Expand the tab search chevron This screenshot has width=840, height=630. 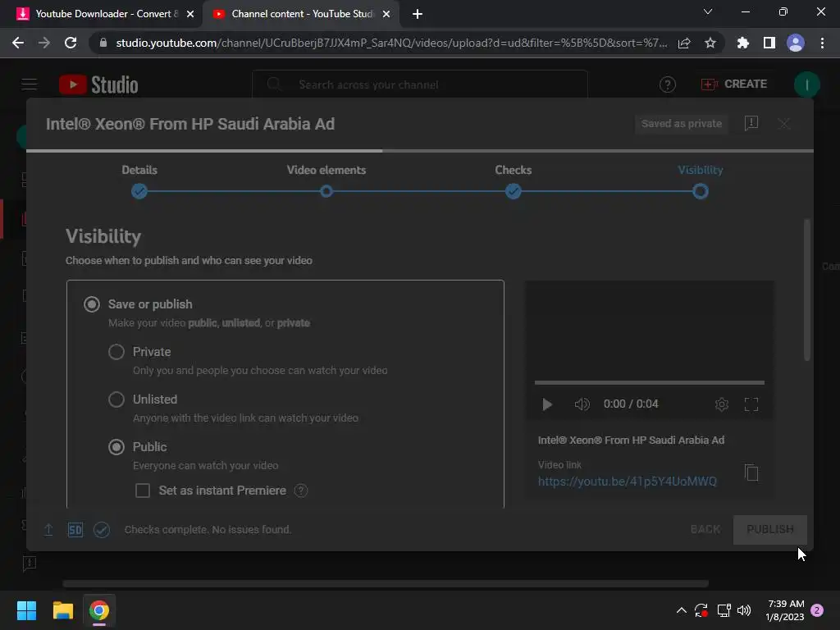click(708, 11)
